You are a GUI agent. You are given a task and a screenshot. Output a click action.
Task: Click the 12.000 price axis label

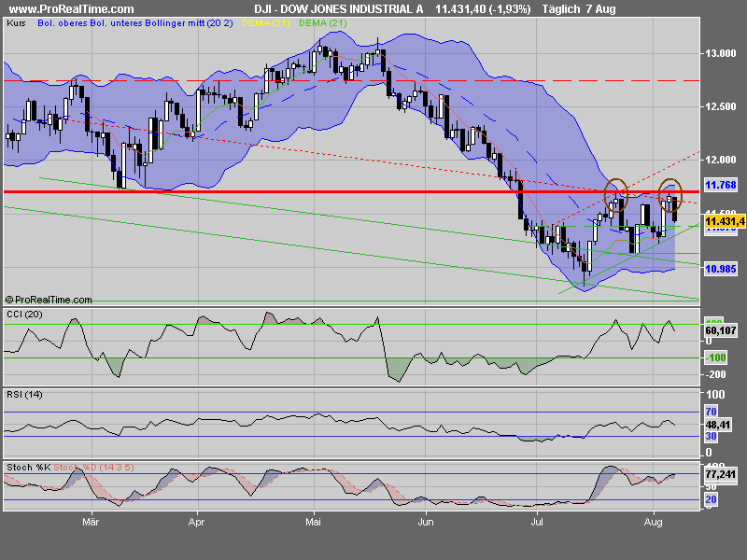click(720, 160)
